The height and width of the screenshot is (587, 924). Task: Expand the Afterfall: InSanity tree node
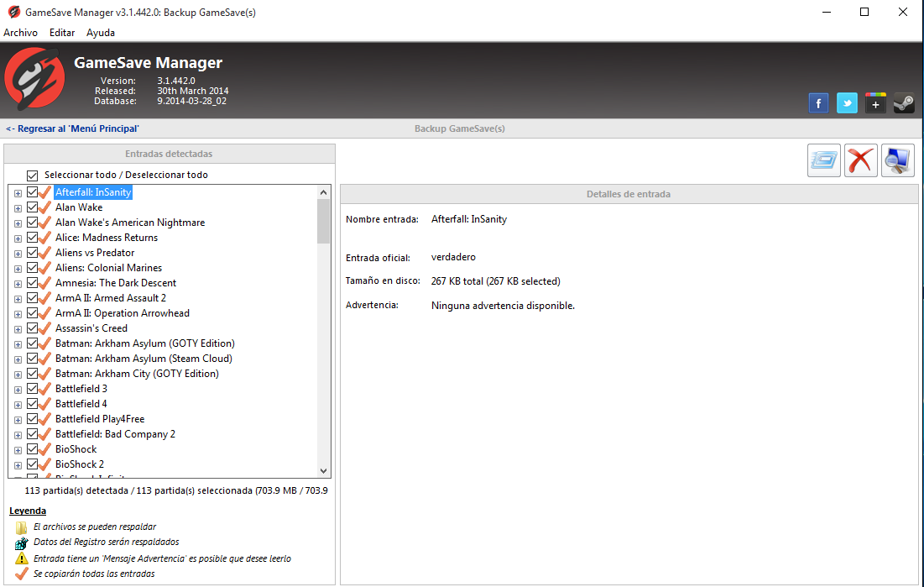[x=18, y=193]
